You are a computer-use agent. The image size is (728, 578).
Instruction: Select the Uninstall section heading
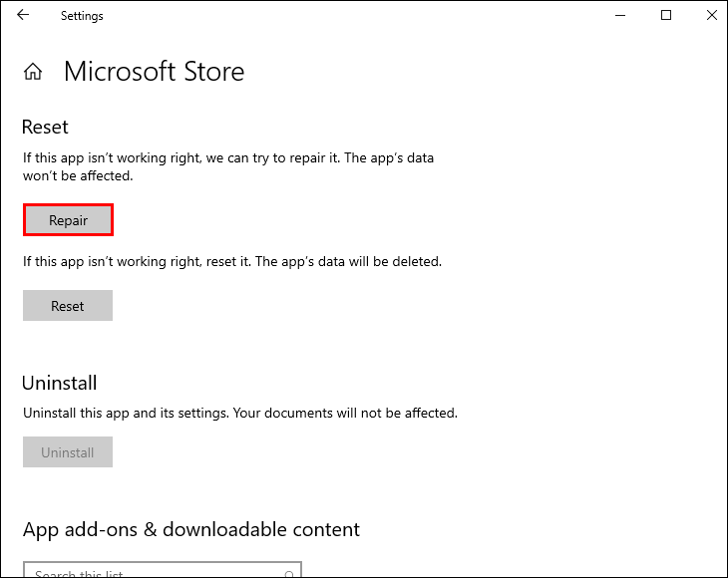tap(60, 383)
